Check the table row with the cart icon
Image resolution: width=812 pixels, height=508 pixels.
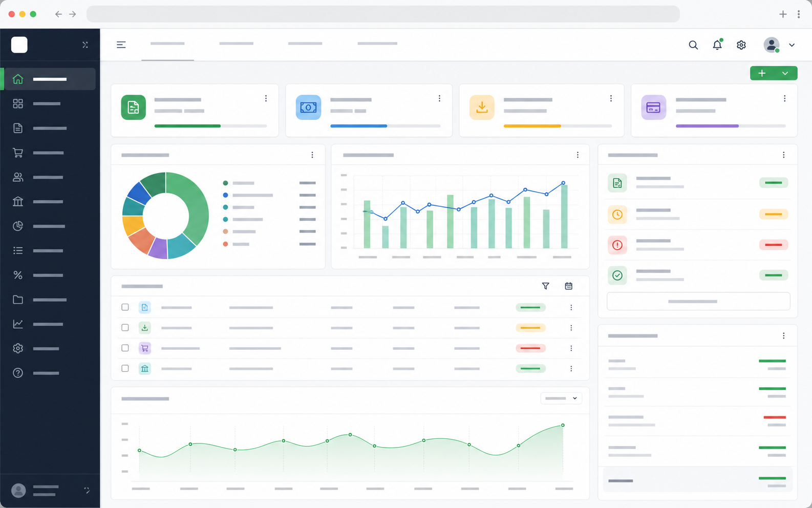125,348
